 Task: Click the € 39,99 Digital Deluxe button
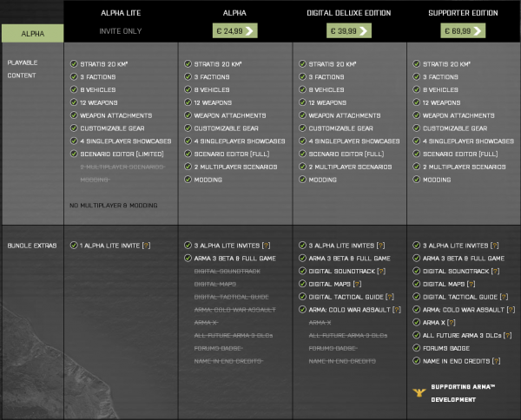(x=349, y=31)
